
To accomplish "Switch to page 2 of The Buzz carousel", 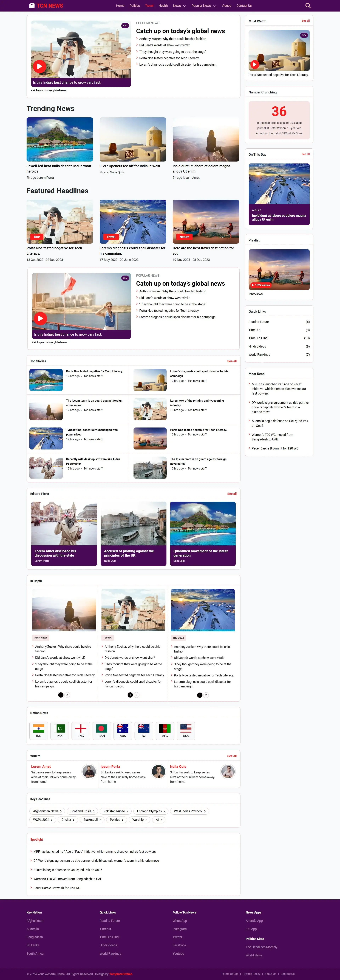I will [x=206, y=695].
